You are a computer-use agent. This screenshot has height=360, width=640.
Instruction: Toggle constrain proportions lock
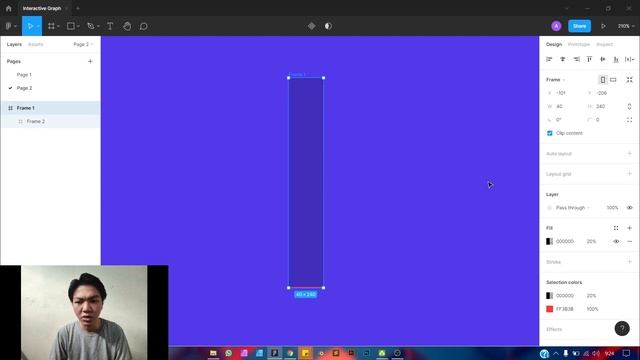[629, 107]
